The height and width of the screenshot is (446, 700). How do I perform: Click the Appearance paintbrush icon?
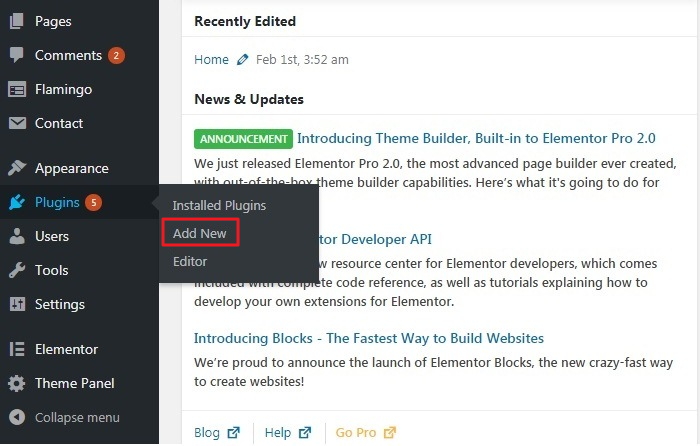(x=17, y=168)
